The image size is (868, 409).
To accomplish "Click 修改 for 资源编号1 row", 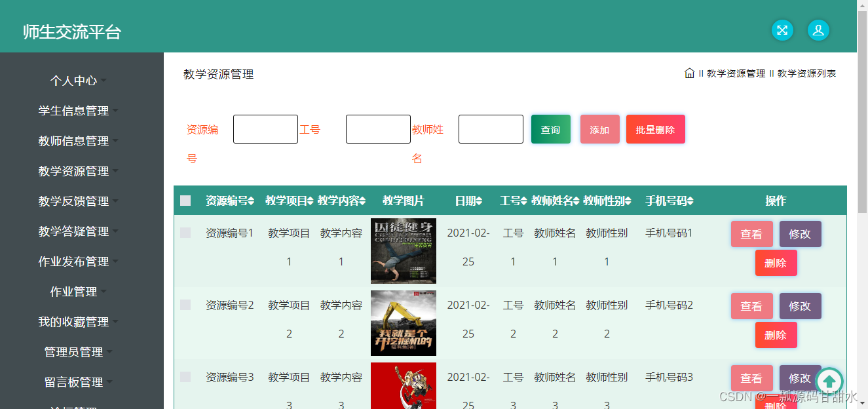I will click(801, 234).
